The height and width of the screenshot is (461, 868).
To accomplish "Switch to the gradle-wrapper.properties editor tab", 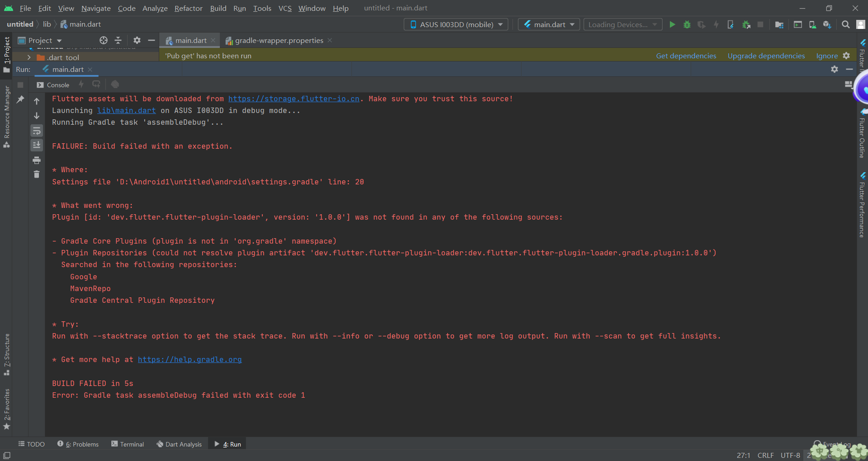I will (x=279, y=41).
